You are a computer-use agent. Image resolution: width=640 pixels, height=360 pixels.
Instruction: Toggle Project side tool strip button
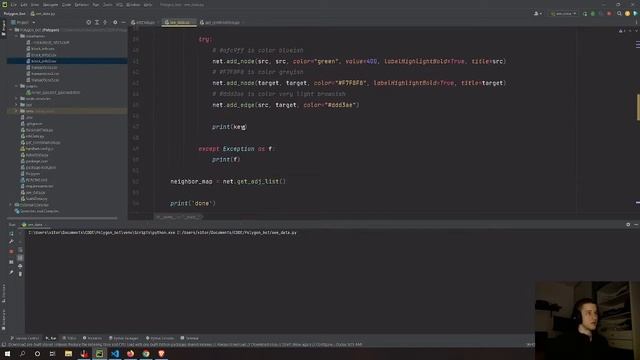(x=4, y=29)
